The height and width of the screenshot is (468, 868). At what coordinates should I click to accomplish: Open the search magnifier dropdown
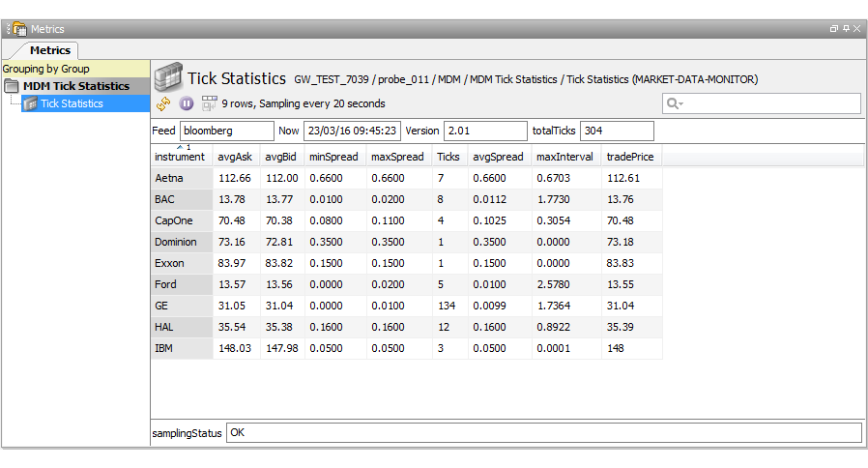[x=675, y=103]
